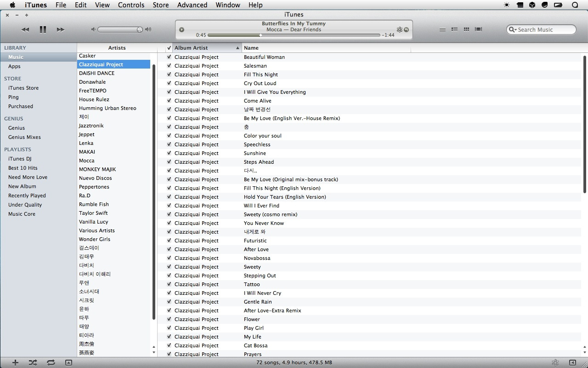The image size is (588, 368).
Task: Toggle repeat in the bottom bar
Action: 51,362
